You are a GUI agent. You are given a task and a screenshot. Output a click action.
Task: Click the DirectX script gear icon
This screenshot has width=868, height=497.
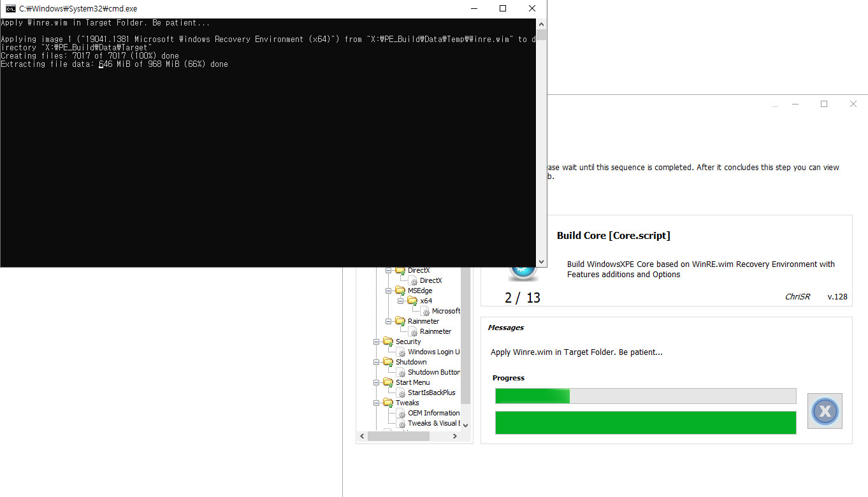pos(414,281)
